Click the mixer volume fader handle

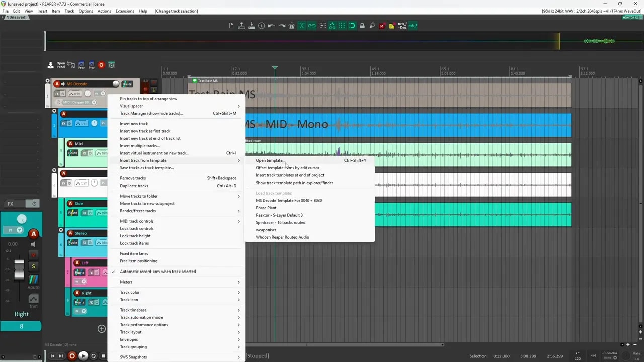pyautogui.click(x=19, y=269)
